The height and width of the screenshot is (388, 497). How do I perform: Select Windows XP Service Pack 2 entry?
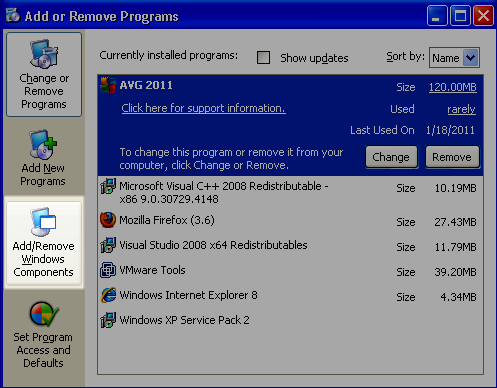click(290, 320)
